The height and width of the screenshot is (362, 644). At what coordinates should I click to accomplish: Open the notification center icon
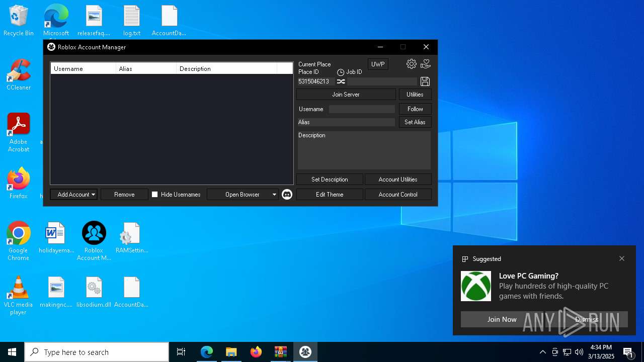628,352
